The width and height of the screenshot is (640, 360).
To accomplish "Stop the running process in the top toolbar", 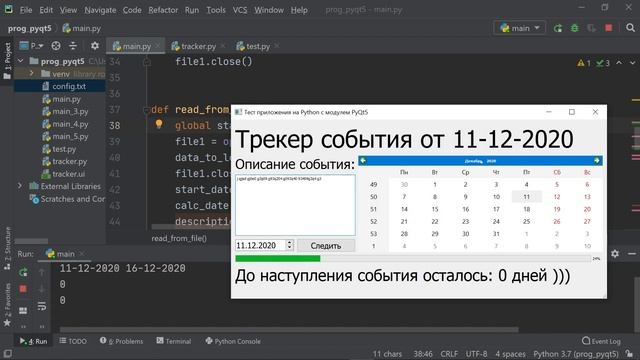I will coord(609,28).
